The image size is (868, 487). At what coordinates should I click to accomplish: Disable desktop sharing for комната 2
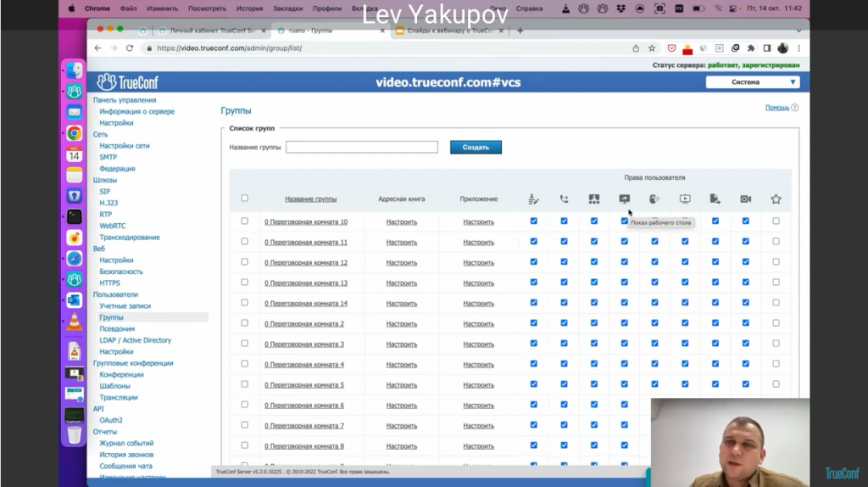625,323
